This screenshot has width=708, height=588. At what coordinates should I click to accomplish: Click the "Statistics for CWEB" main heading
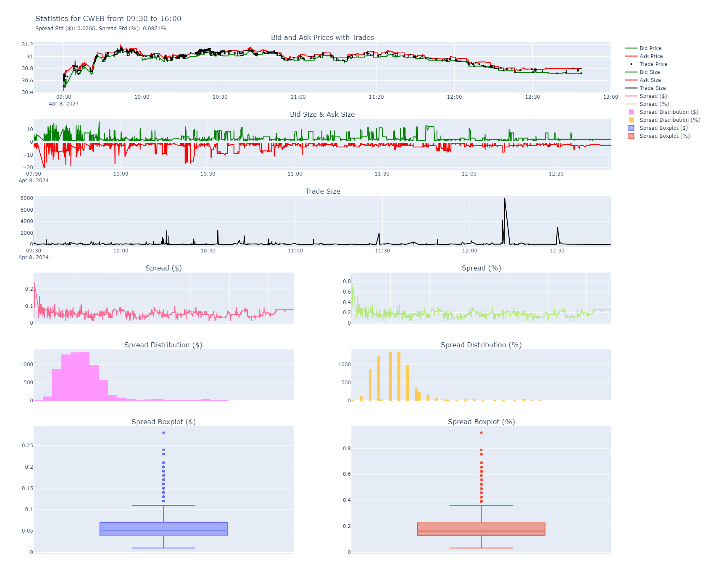(x=108, y=18)
